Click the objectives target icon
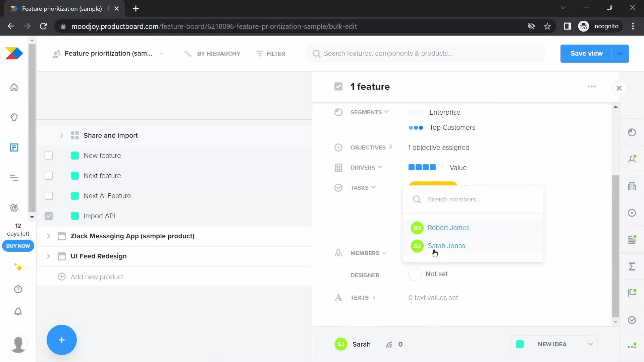The height and width of the screenshot is (362, 644). coord(338,147)
